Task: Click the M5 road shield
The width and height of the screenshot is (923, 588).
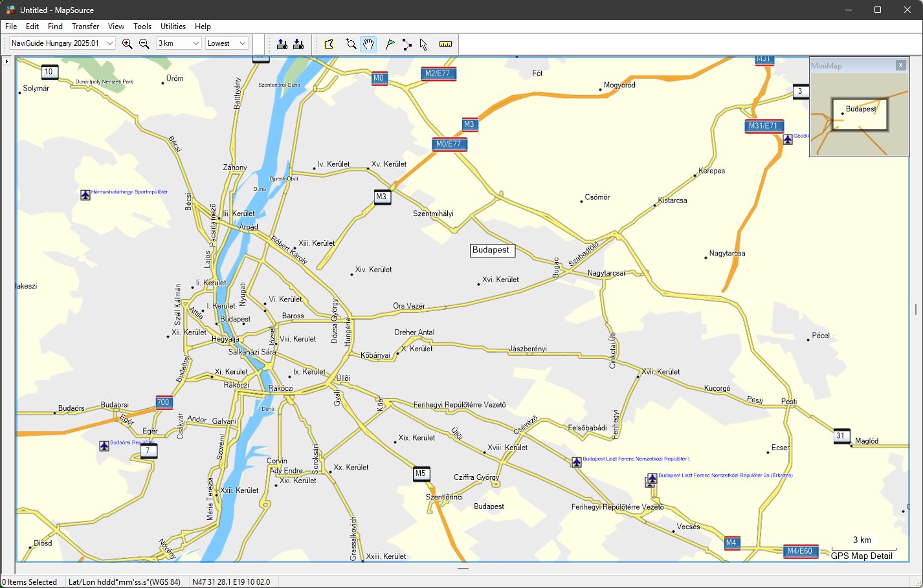Action: pyautogui.click(x=421, y=474)
